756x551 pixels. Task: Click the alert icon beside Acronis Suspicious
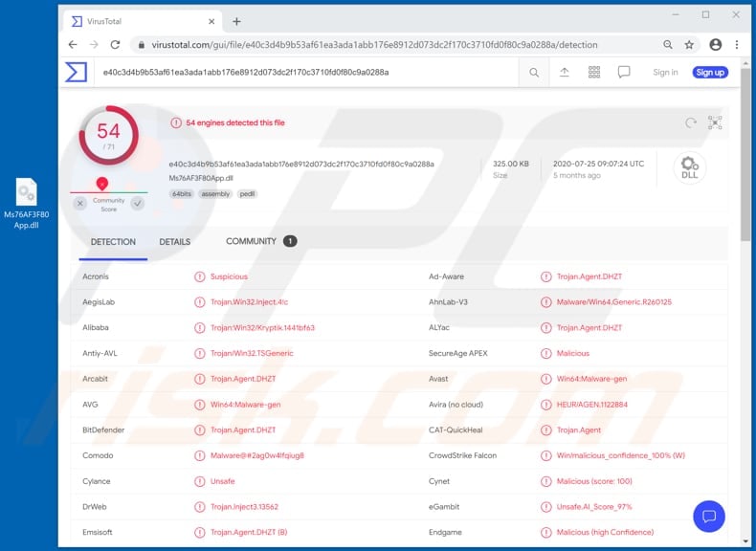[200, 276]
